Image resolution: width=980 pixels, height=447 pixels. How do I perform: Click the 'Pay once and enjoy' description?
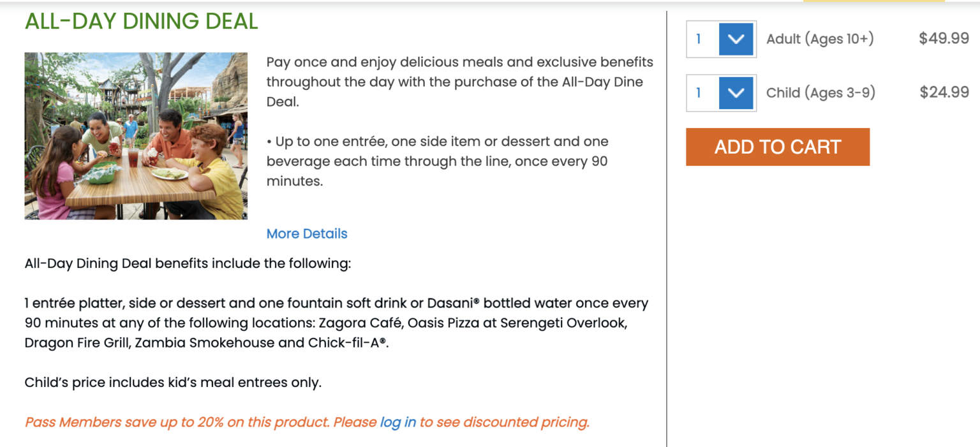click(459, 82)
